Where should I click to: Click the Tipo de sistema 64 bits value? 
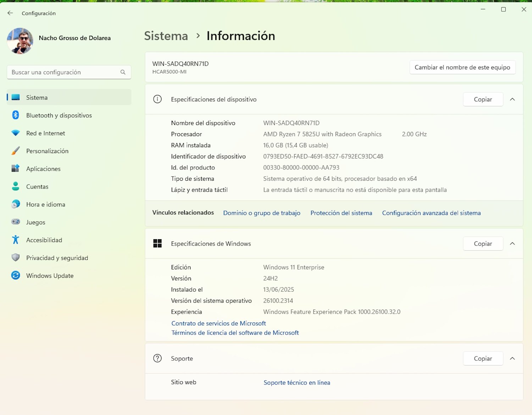pyautogui.click(x=340, y=179)
